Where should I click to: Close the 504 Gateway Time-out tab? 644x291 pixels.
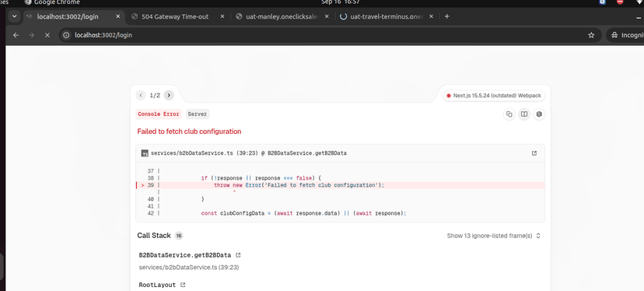click(222, 16)
